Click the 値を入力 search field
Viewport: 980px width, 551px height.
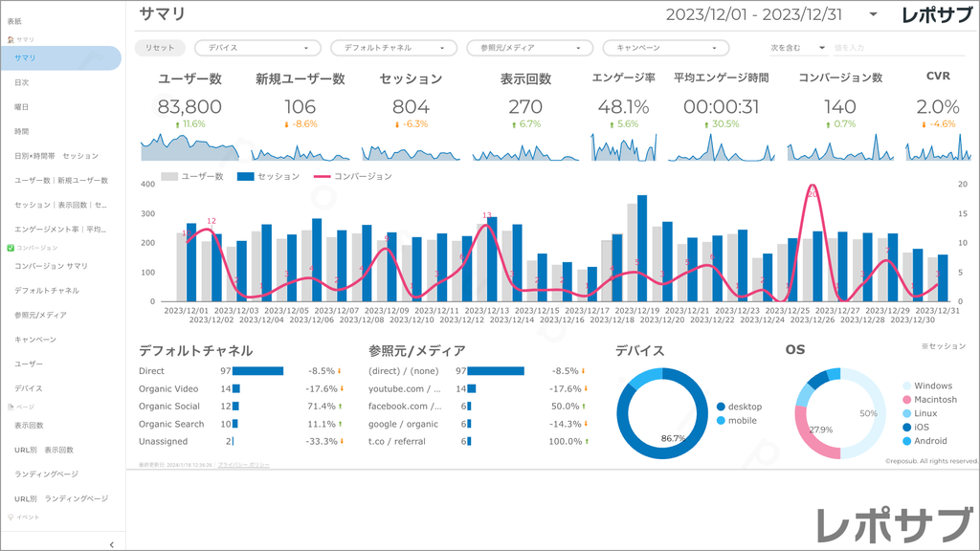[900, 48]
